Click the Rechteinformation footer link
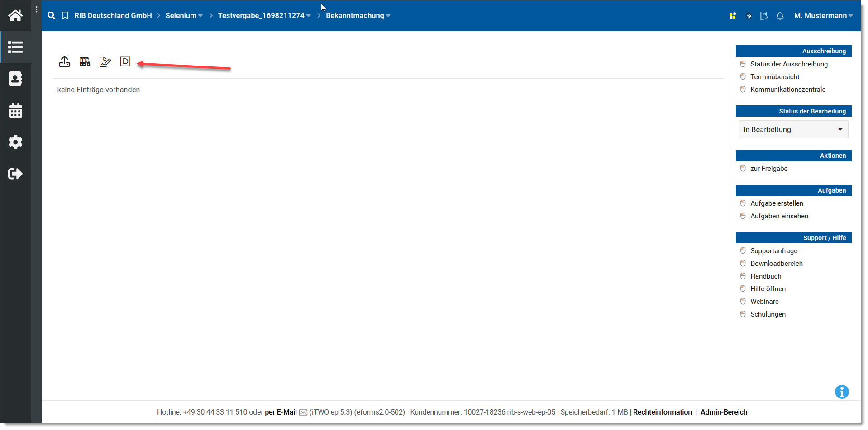 pyautogui.click(x=662, y=412)
